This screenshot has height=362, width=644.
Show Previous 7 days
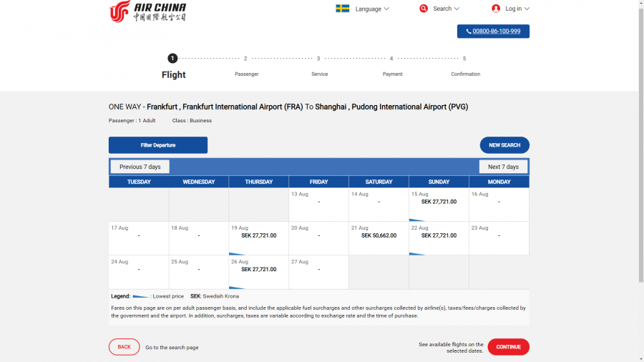(x=140, y=167)
